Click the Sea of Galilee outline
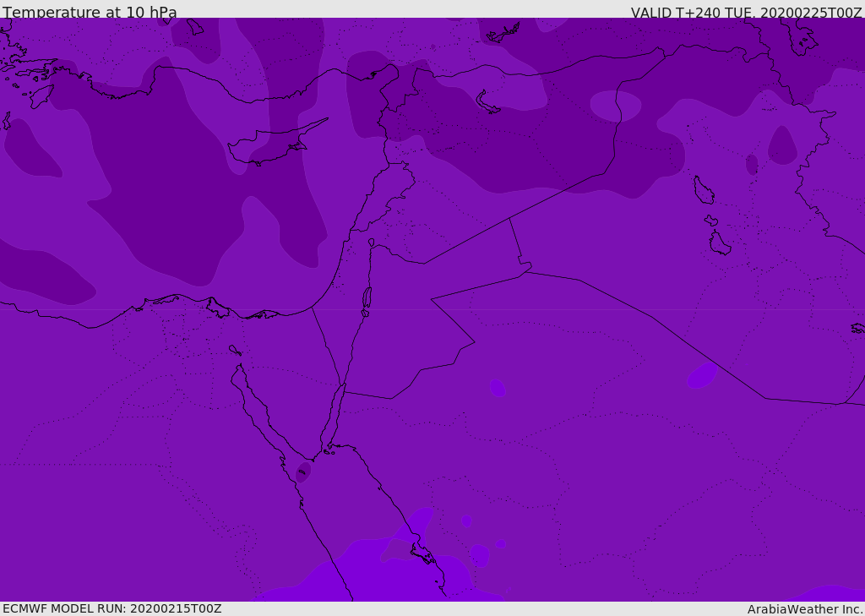 coord(372,243)
